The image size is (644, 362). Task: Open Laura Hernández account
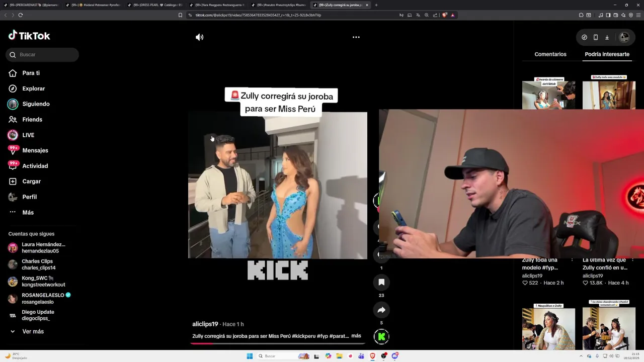pos(43,247)
